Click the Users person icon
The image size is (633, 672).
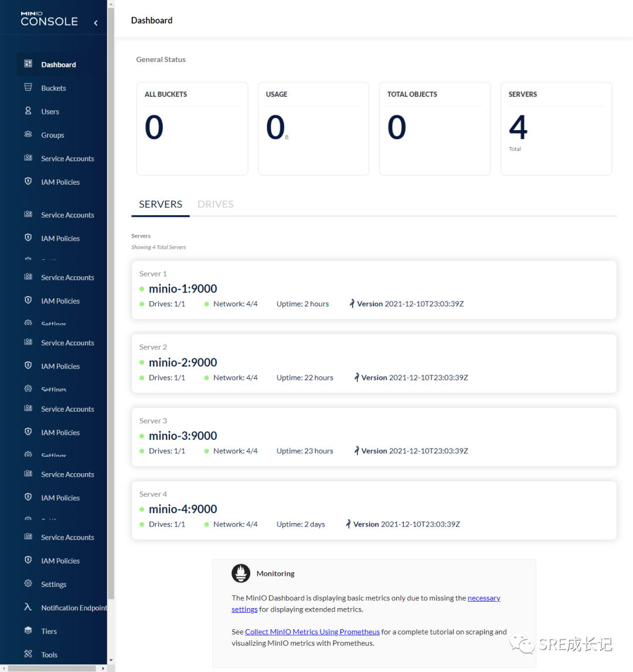coord(28,111)
